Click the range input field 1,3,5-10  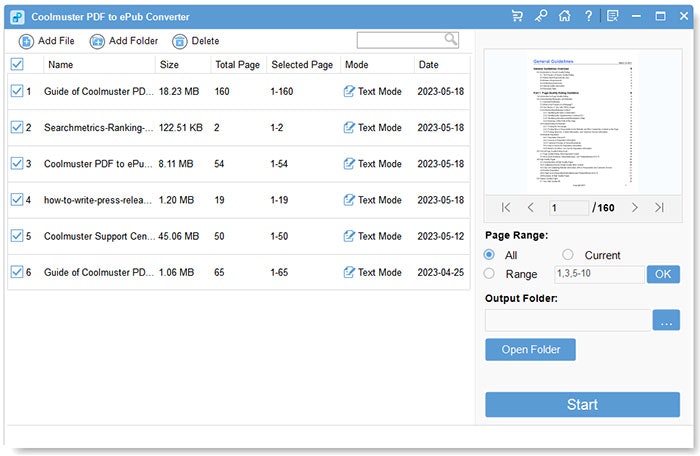[x=599, y=274]
